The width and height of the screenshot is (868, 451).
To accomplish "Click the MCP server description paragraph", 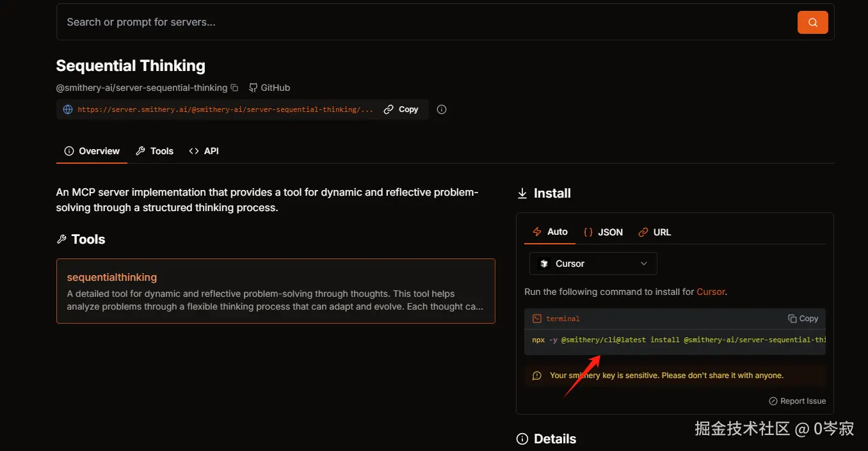I will click(268, 200).
